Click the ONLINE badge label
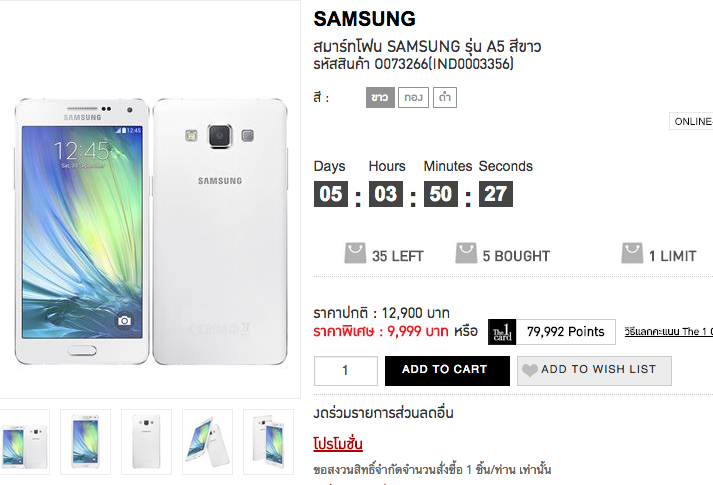This screenshot has width=713, height=485. point(692,122)
